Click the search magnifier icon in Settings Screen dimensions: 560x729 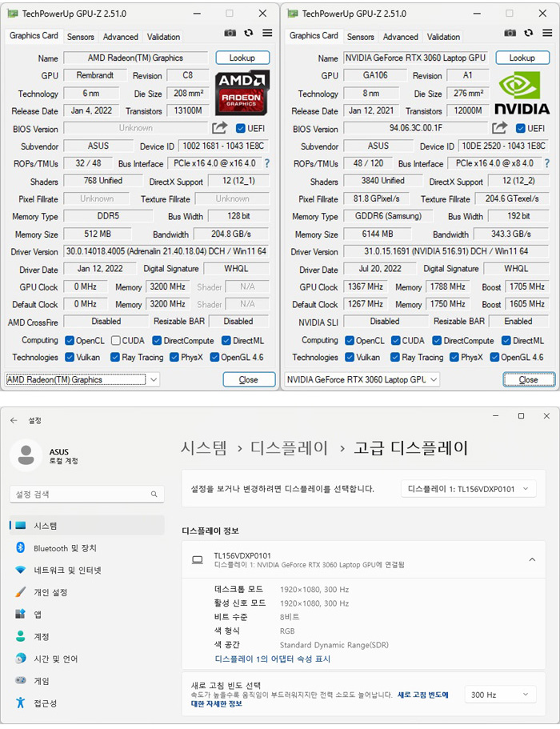pos(154,494)
